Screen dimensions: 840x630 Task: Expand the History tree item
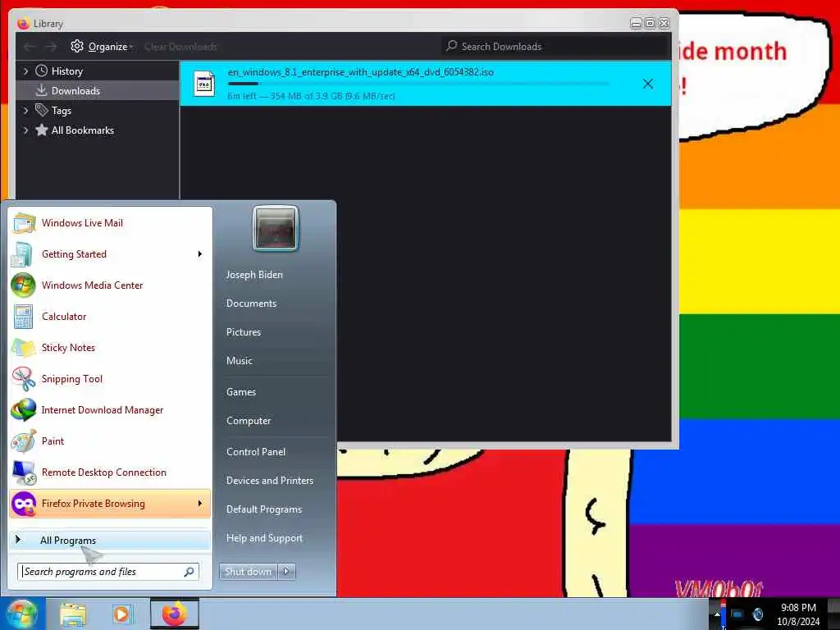coord(25,71)
